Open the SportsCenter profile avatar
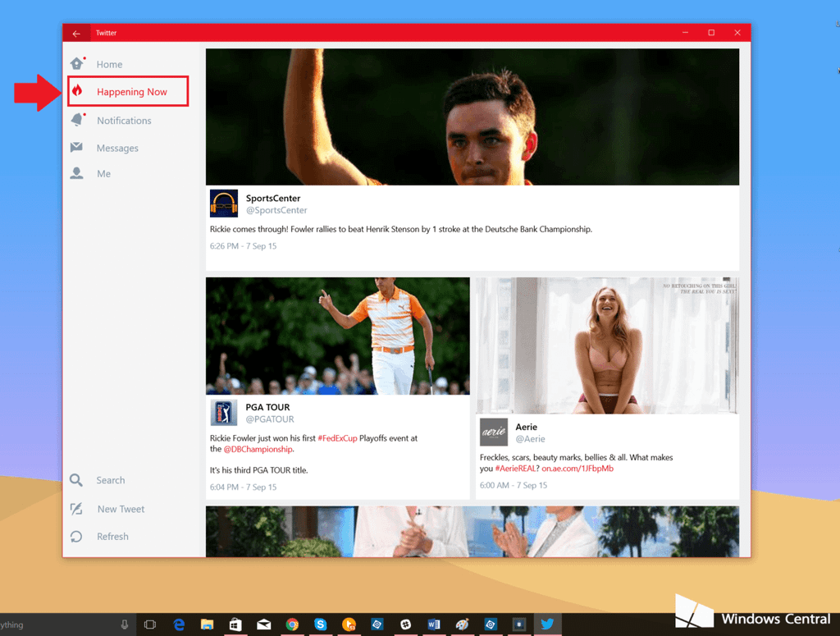Image resolution: width=840 pixels, height=636 pixels. pyautogui.click(x=224, y=204)
